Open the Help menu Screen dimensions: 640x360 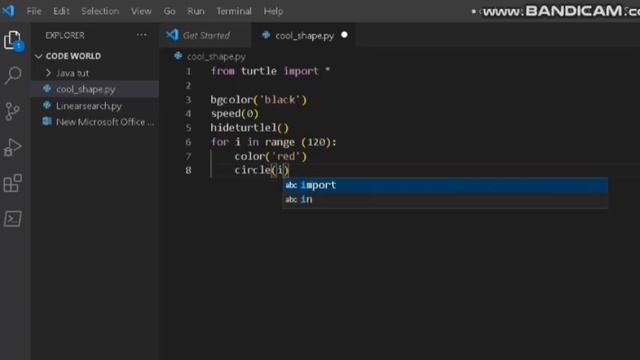point(273,11)
